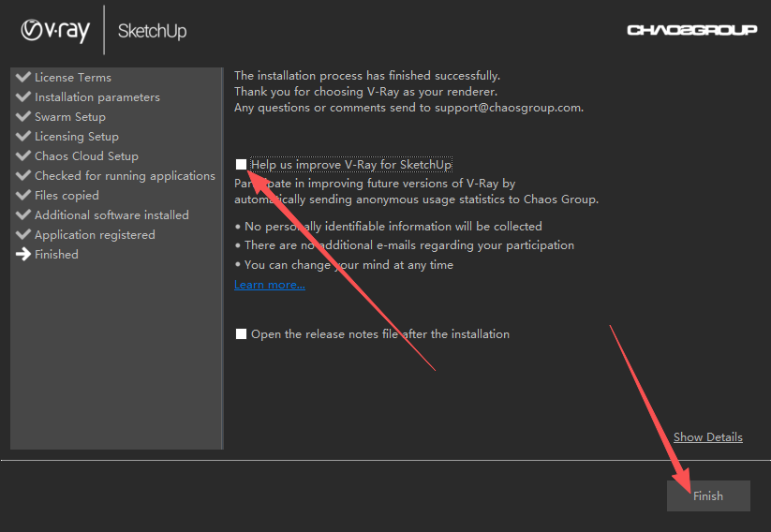Enable Help us improve V-Ray checkbox
Screen dimensions: 771x532
point(241,164)
